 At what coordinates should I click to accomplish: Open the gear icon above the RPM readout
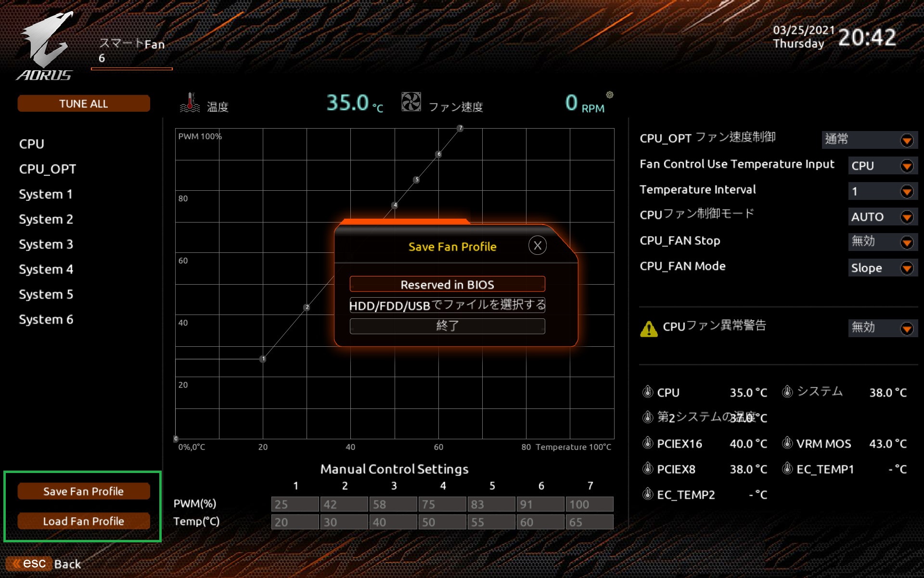click(x=610, y=94)
